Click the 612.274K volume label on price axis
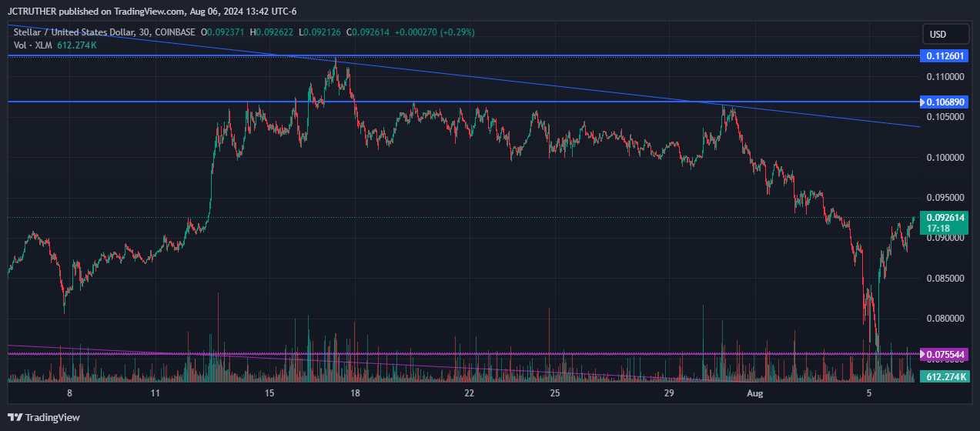Viewport: 980px width, 431px height. point(945,377)
